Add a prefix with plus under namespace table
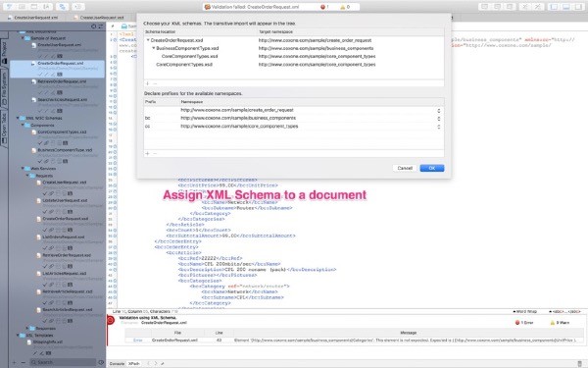 pos(147,153)
